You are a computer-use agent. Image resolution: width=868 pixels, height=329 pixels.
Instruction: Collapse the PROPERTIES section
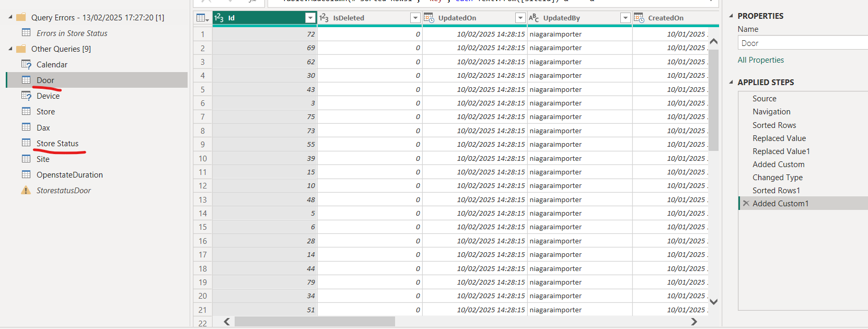[731, 16]
